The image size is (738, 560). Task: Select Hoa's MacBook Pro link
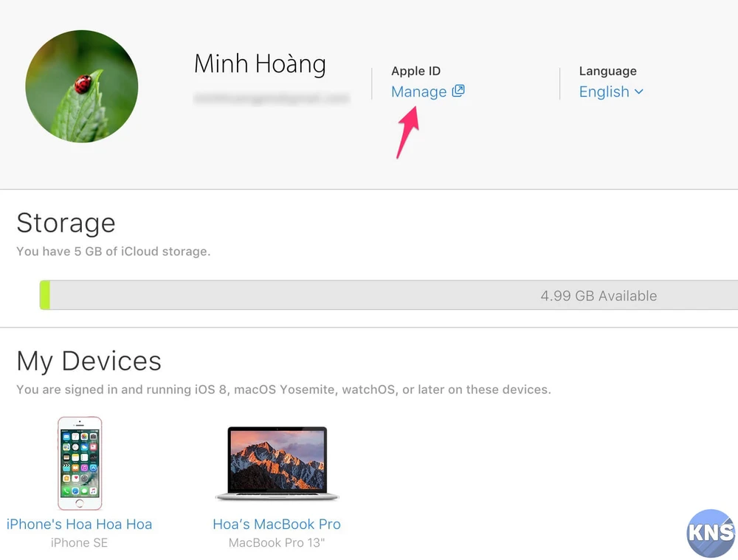point(277,524)
